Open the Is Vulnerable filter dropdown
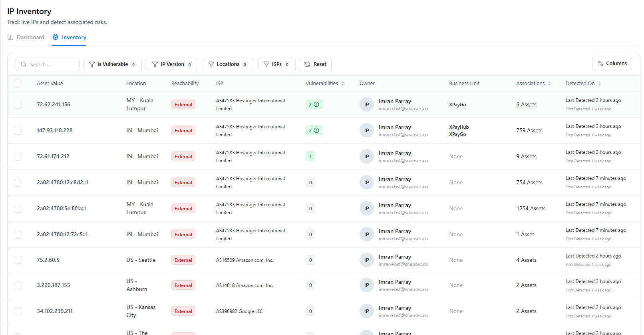The height and width of the screenshot is (335, 644). point(113,64)
